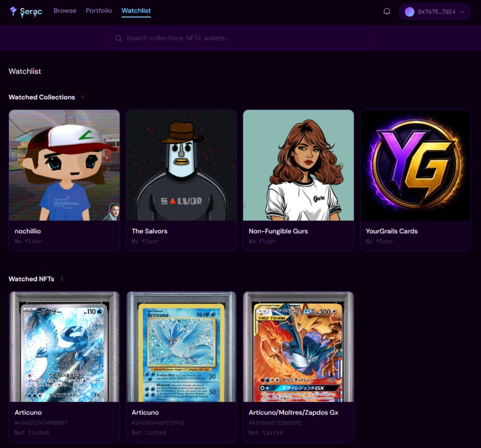This screenshot has width=481, height=448.
Task: Click Not listed under Articuno/Moltres/Zapdos Gx
Action: (x=266, y=433)
